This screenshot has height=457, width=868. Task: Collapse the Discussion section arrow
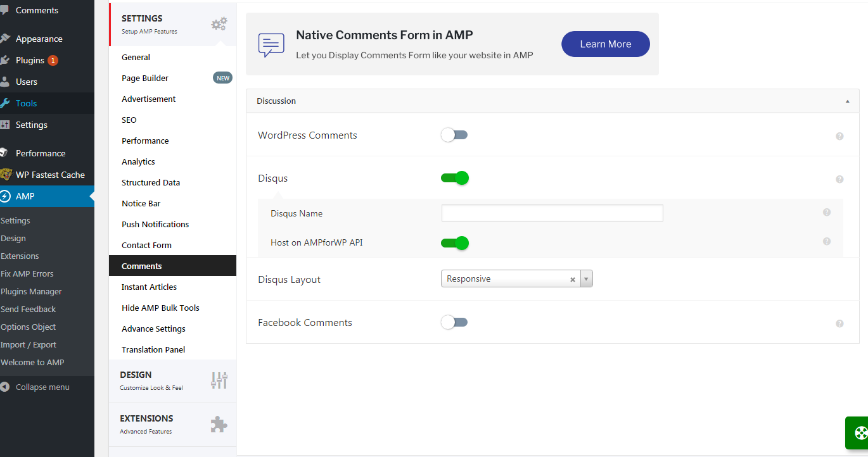[848, 101]
